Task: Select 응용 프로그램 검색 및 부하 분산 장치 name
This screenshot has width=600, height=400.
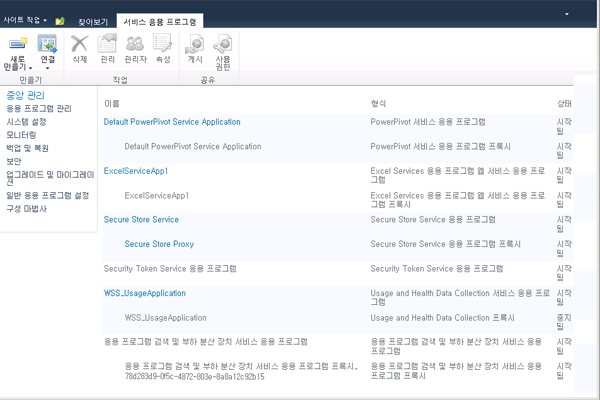Action: pyautogui.click(x=205, y=341)
